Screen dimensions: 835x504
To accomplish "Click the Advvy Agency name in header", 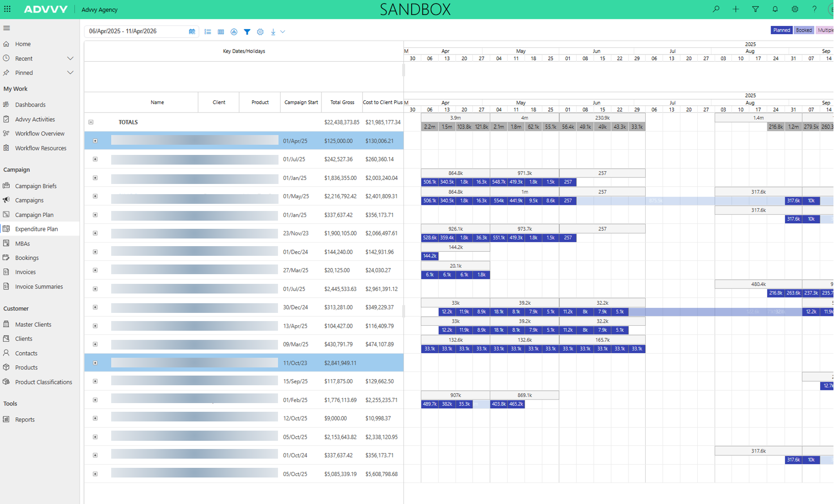I will click(99, 10).
